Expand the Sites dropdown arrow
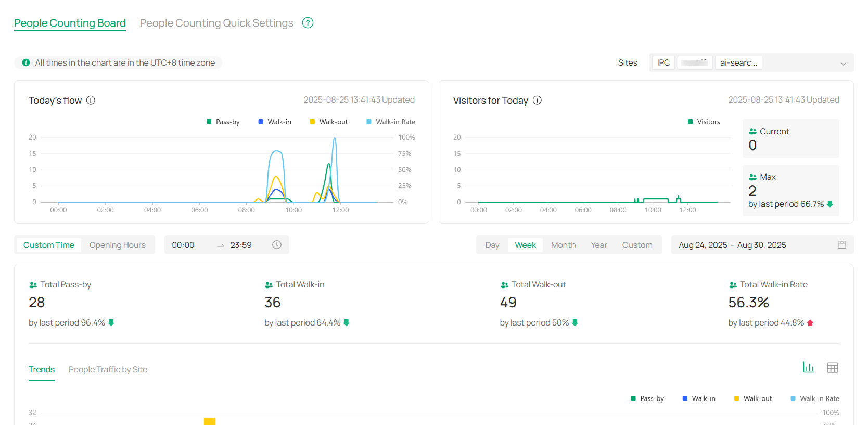The width and height of the screenshot is (868, 425). click(843, 64)
